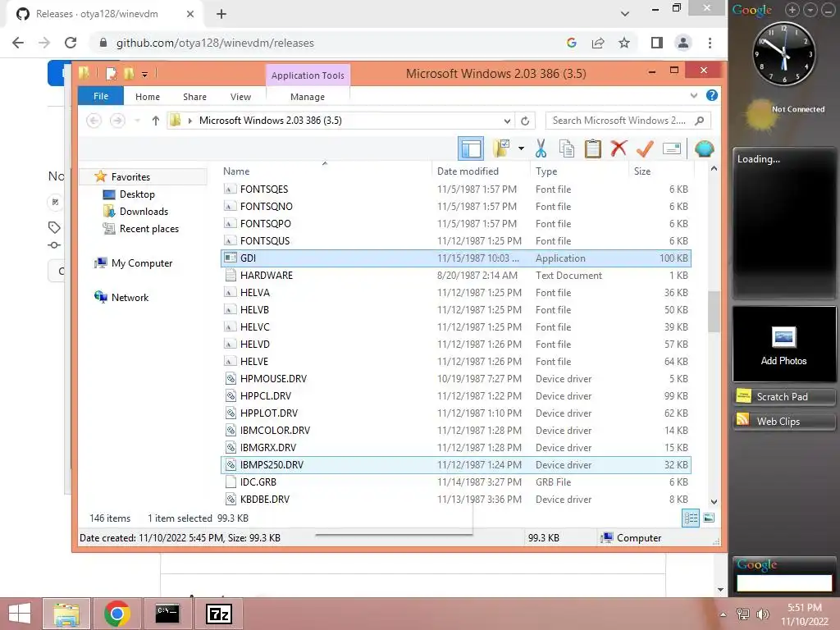Open Downloads in the navigation pane
This screenshot has height=630, width=840.
click(x=144, y=211)
